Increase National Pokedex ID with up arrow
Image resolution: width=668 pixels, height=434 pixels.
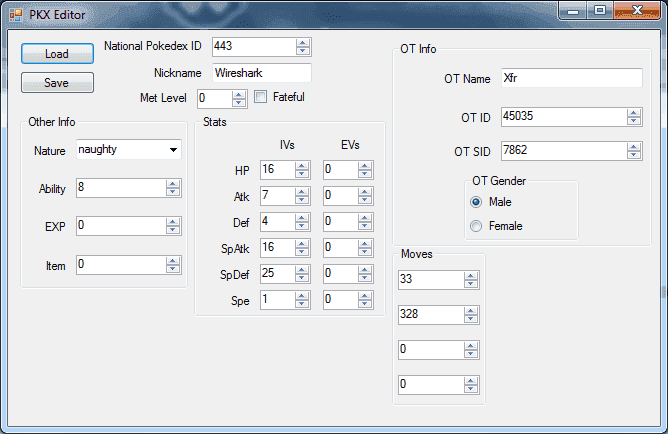302,43
